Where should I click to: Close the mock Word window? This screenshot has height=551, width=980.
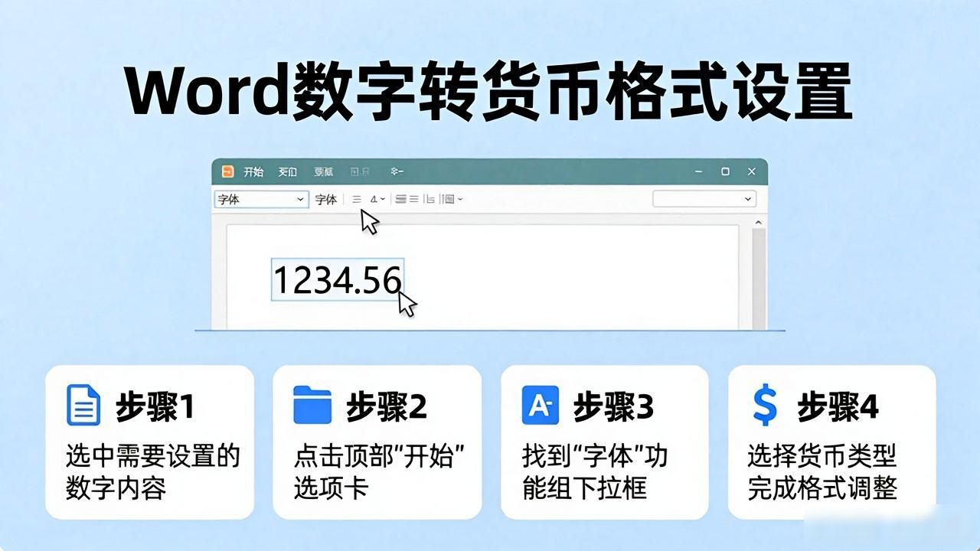pos(751,171)
